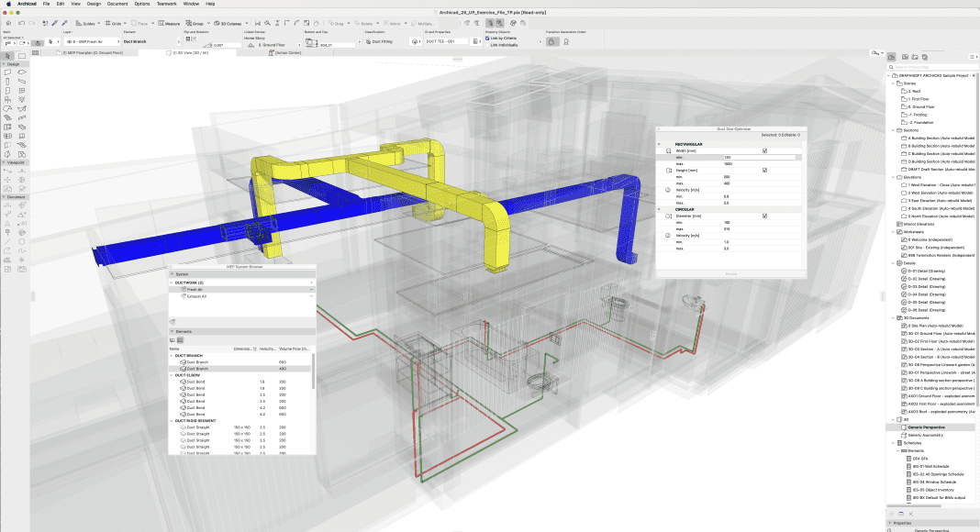
Task: Open the Project Map icon in Navigator
Action: [893, 57]
